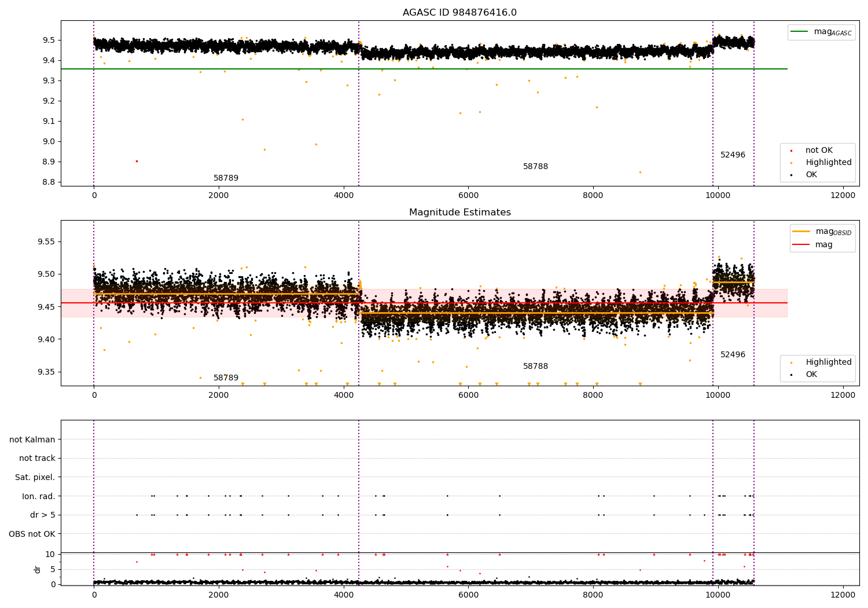This screenshot has height=608, width=868.
Task: Click the red 'mag' legend line in middle plot
Action: pos(801,245)
